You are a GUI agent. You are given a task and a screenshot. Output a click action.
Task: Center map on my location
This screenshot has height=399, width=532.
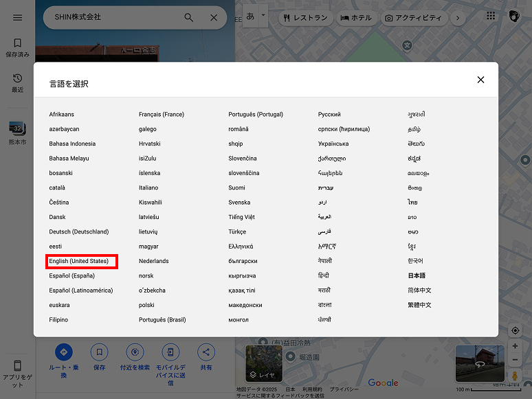click(515, 330)
